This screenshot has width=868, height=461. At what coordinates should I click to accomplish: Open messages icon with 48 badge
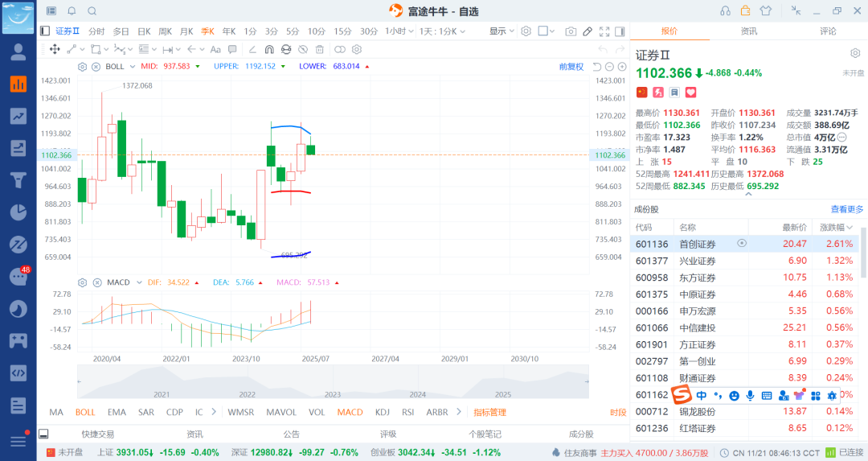coord(18,276)
